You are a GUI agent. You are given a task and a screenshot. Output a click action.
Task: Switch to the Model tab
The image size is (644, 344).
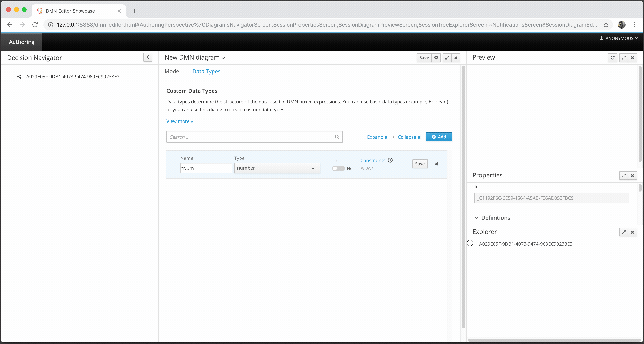point(172,71)
